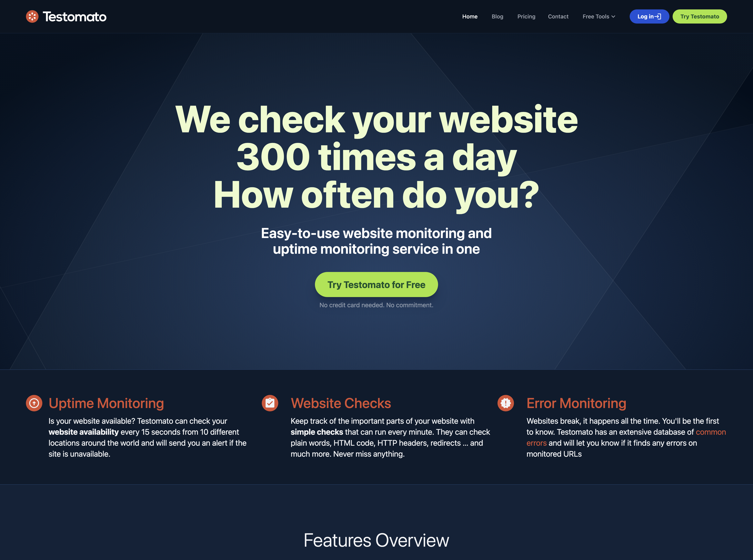Click the Try Testomato for Free button
This screenshot has width=753, height=560.
coord(376,285)
